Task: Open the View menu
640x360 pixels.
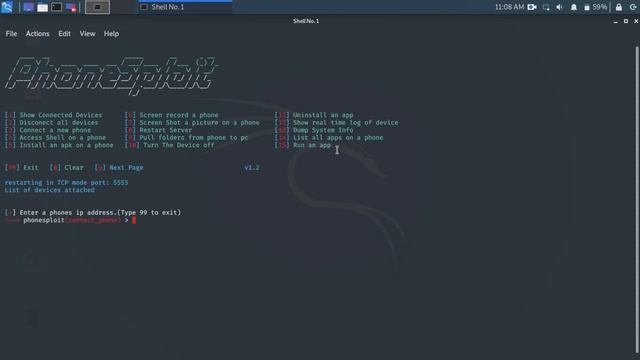Action: [x=87, y=34]
